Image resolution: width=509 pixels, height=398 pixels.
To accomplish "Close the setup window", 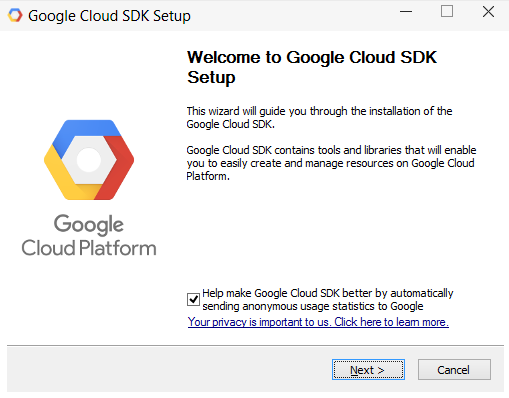I will 488,12.
